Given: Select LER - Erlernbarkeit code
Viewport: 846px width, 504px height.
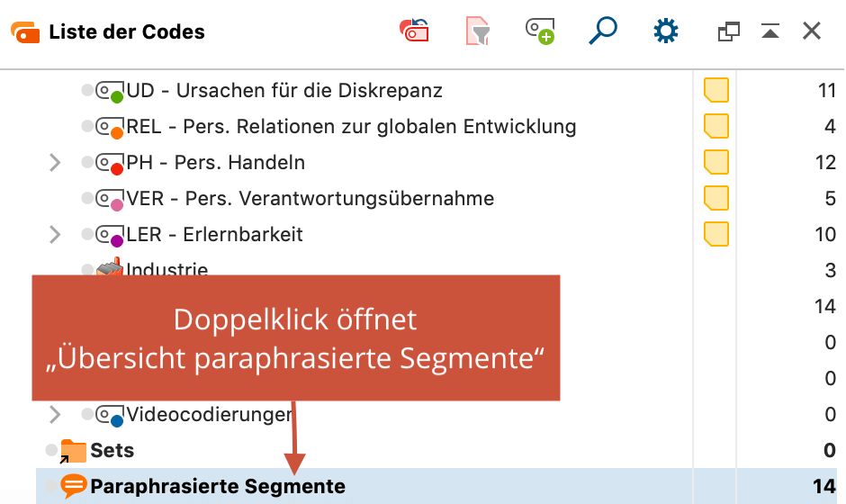Looking at the screenshot, I should 215,235.
